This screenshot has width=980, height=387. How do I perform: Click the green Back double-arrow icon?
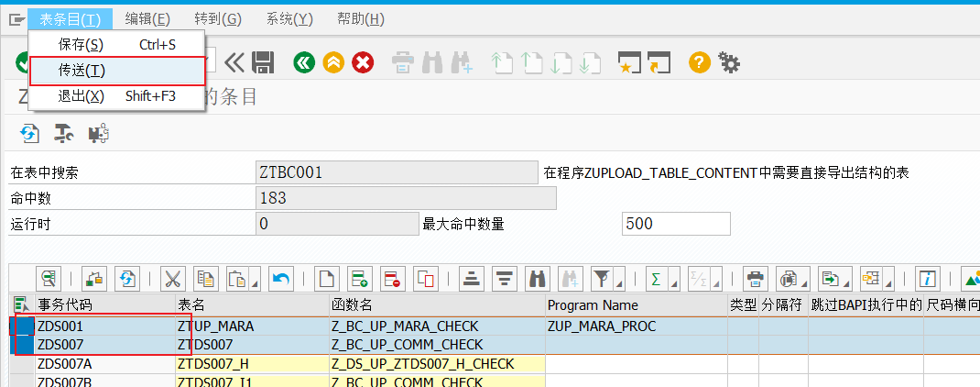(304, 62)
